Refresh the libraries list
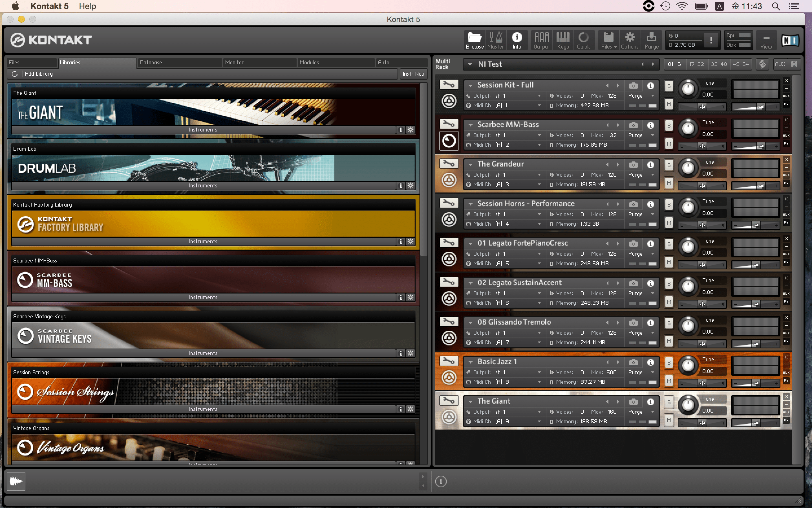Image resolution: width=812 pixels, height=508 pixels. click(x=14, y=74)
